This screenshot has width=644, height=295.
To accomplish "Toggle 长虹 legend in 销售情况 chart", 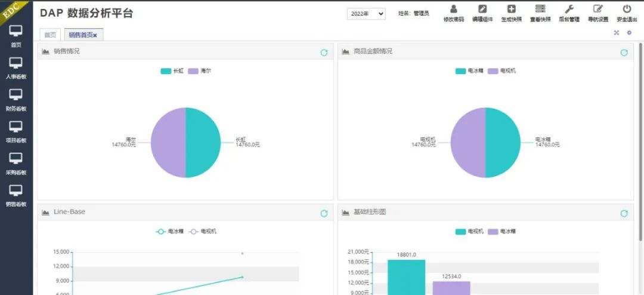I will coord(172,71).
